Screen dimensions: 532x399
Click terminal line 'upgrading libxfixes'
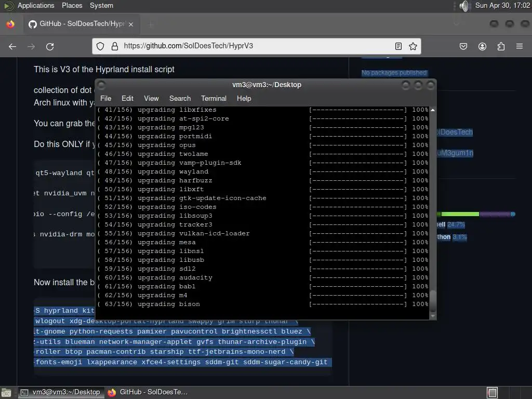[x=177, y=110]
